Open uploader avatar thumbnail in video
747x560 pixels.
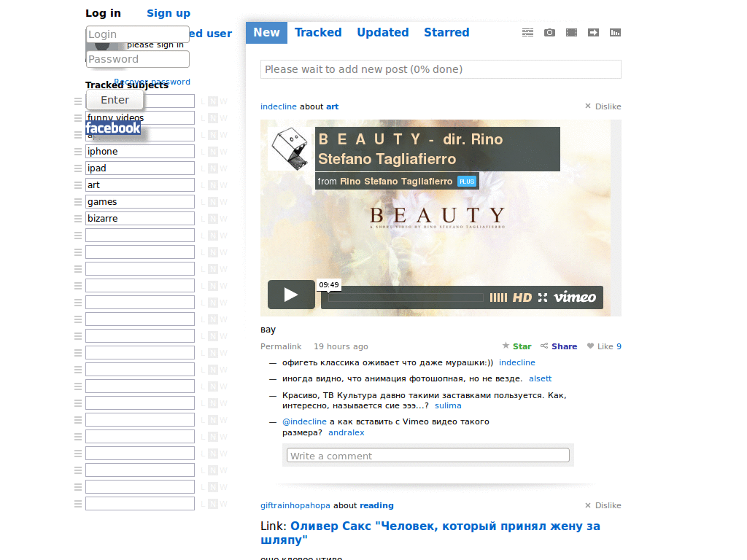click(x=291, y=149)
